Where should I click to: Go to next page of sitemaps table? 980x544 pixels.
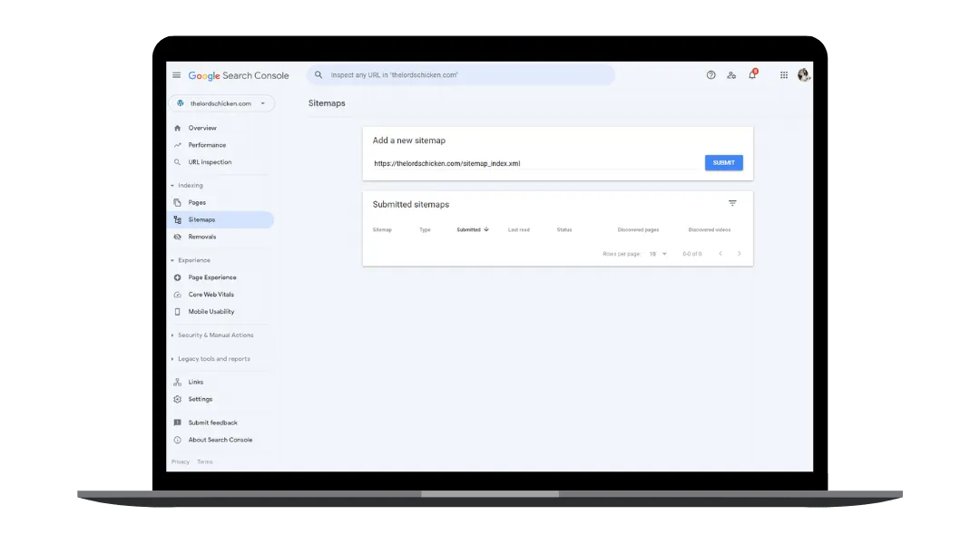click(740, 254)
